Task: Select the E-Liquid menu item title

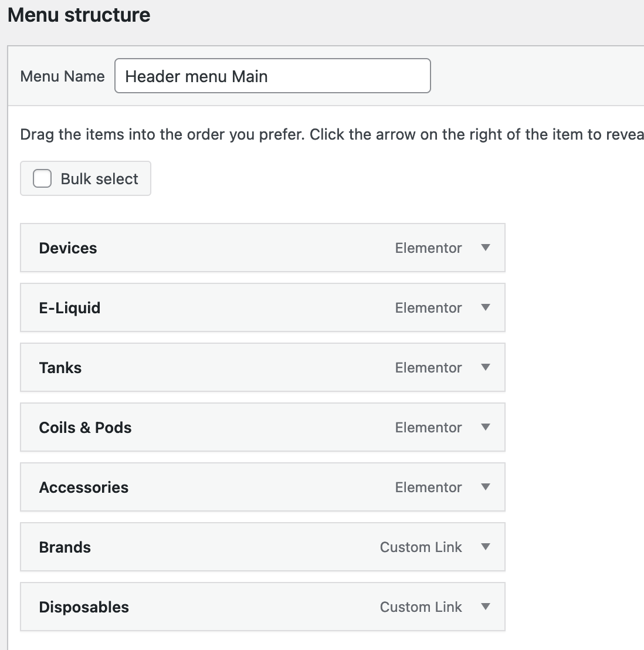Action: click(x=70, y=308)
